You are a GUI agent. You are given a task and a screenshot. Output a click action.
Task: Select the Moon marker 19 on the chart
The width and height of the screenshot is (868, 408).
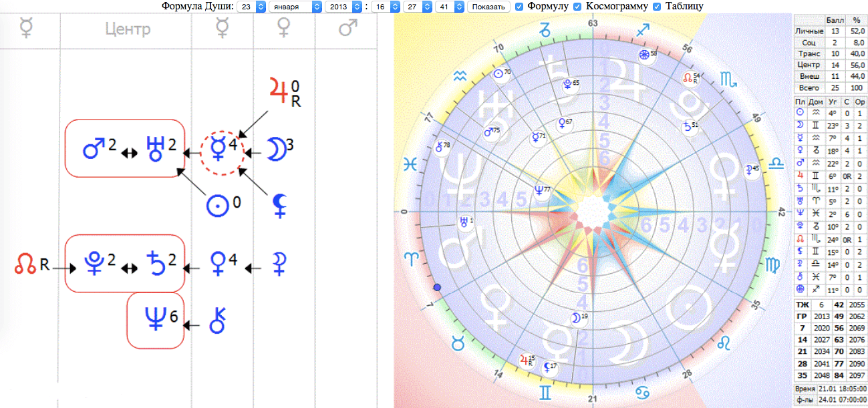pos(579,319)
